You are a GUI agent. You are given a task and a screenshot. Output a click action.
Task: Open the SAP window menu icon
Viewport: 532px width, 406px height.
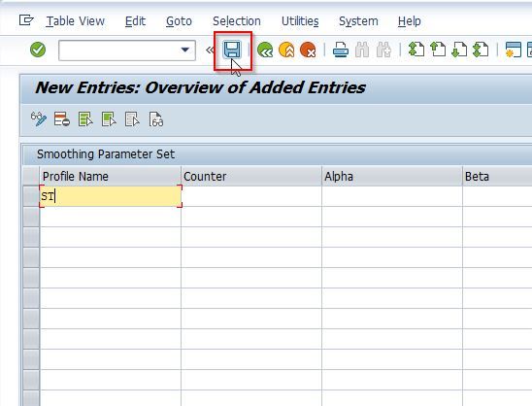[26, 20]
